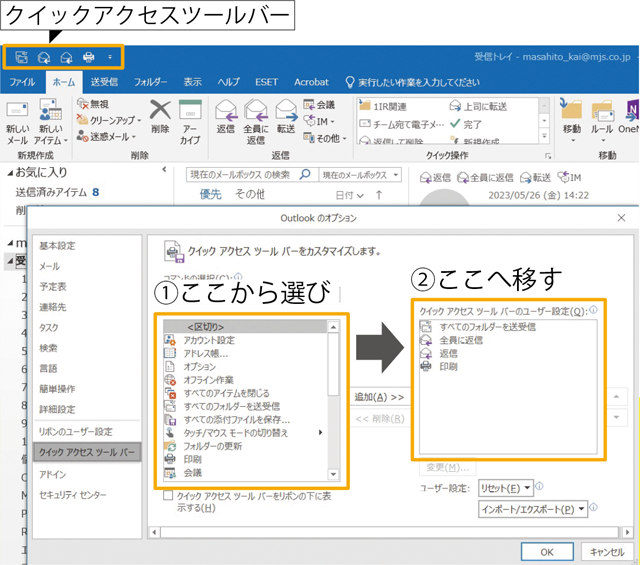Click move up arrow beside toolbar list

pyautogui.click(x=616, y=396)
